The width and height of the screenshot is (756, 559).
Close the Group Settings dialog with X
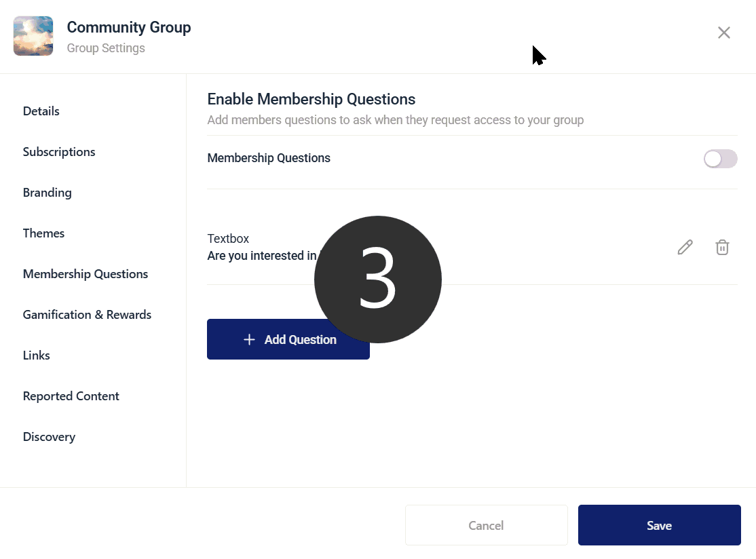coord(723,33)
